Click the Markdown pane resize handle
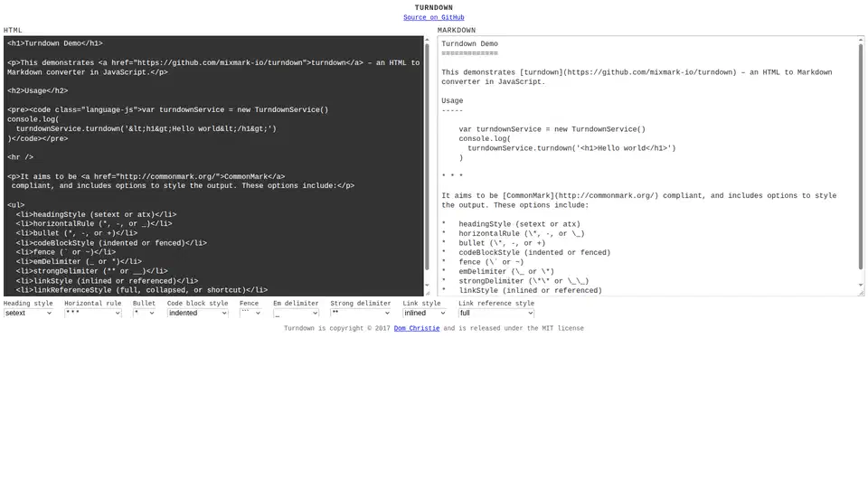 (x=861, y=293)
